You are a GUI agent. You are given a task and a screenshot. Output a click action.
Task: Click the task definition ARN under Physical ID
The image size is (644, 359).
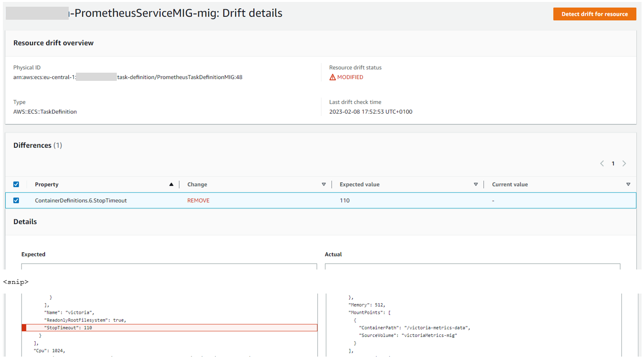tap(127, 77)
